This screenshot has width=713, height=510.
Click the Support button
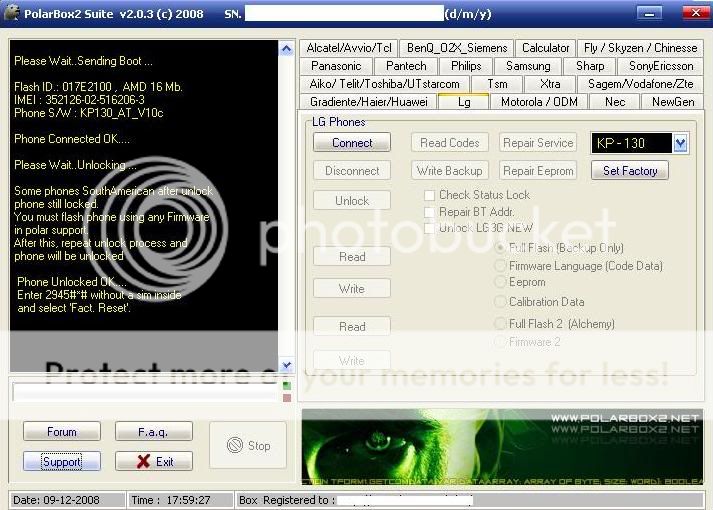click(62, 461)
